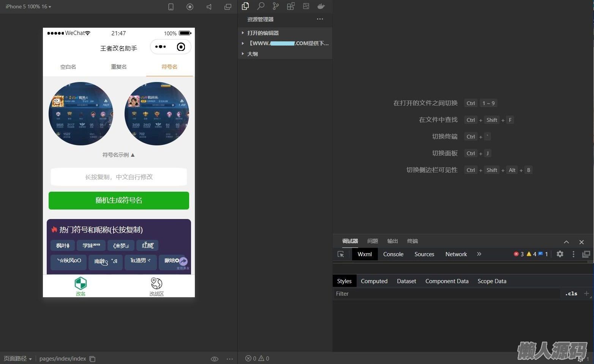Image resolution: width=594 pixels, height=364 pixels.
Task: Click the share arrow floating button
Action: coord(183,262)
